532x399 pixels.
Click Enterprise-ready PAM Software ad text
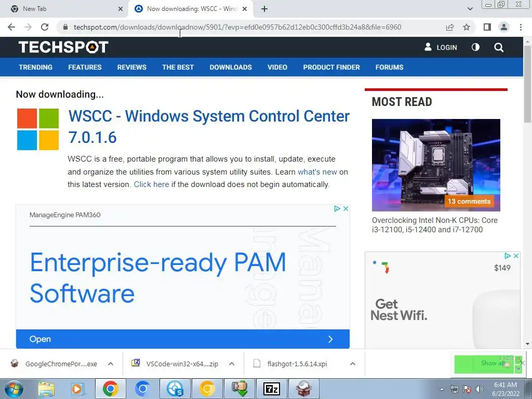(x=158, y=277)
